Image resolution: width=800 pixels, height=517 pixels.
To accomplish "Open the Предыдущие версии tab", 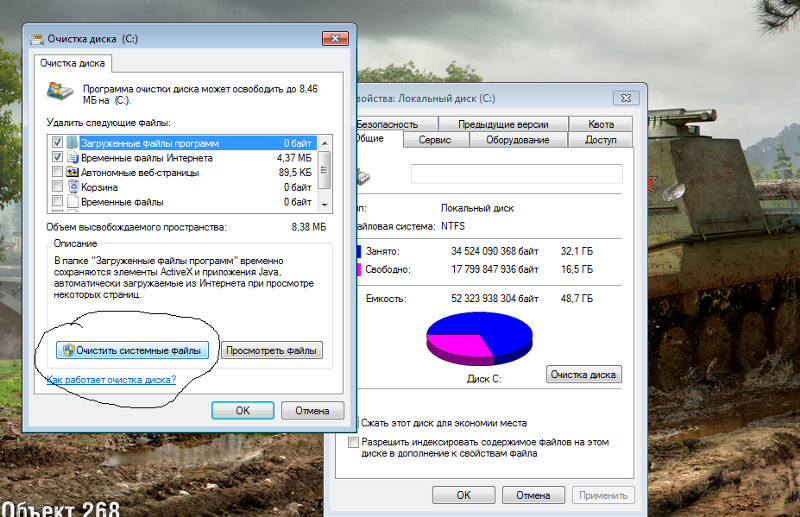I will 503,124.
